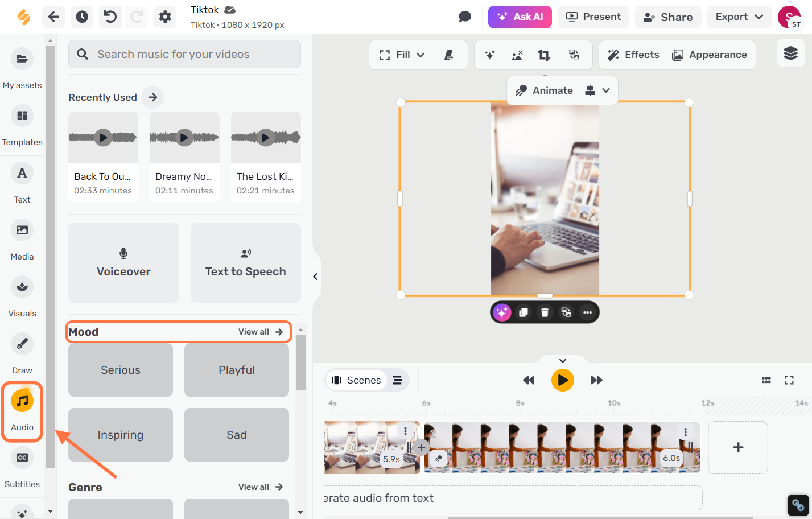Select the Sad mood category
Image resolution: width=812 pixels, height=519 pixels.
pos(237,435)
